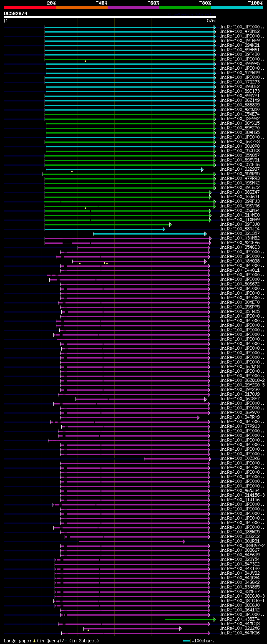The width and height of the screenshot is (267, 644).
Task: Select the UniRef100_C4A011 label
Action: pos(239,270)
